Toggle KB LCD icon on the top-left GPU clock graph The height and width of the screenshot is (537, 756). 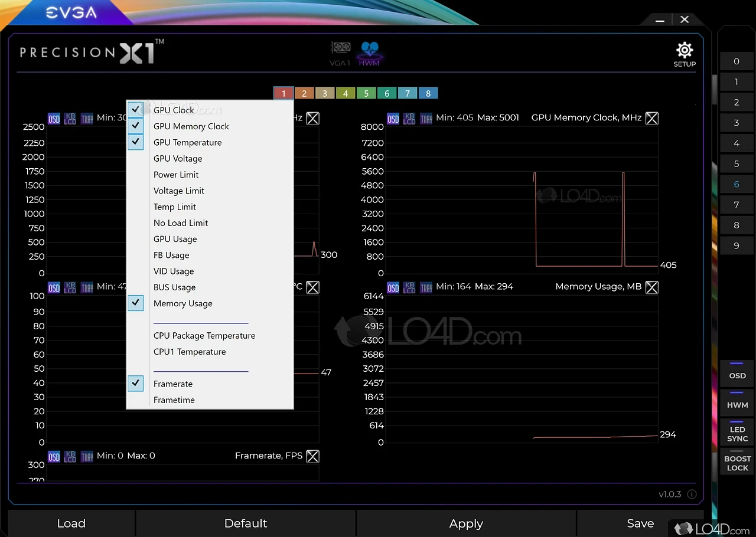click(70, 119)
